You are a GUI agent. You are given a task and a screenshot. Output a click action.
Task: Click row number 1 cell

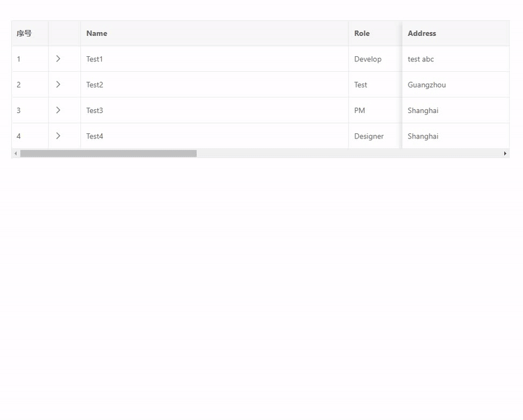coord(30,59)
